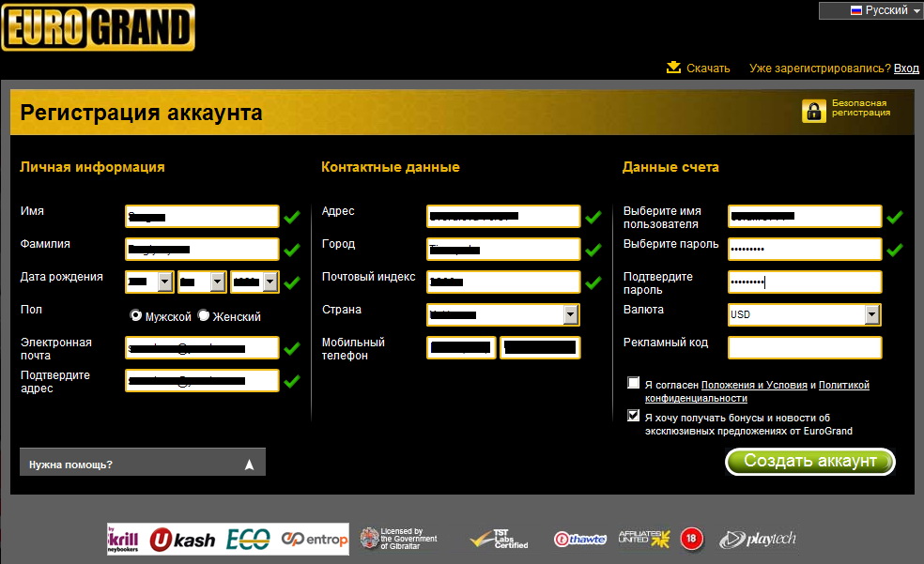924x564 pixels.
Task: Click the Skrill payment logo
Action: 124,540
